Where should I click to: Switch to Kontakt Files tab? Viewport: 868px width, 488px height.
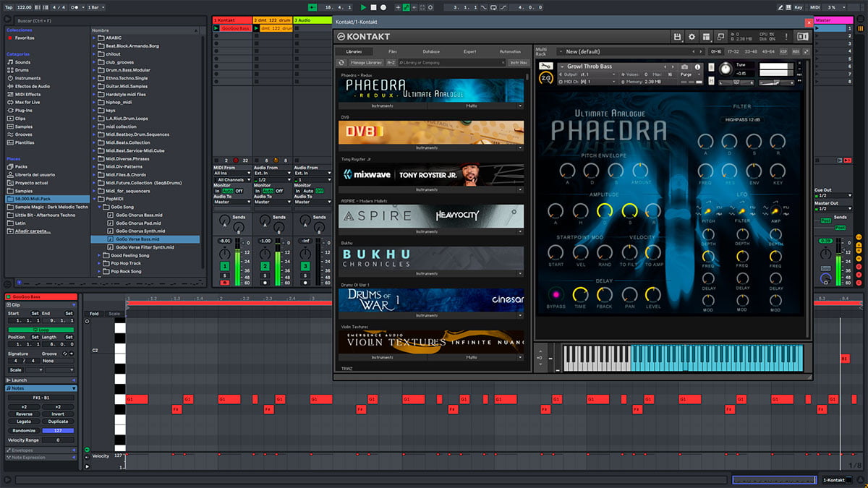point(392,51)
